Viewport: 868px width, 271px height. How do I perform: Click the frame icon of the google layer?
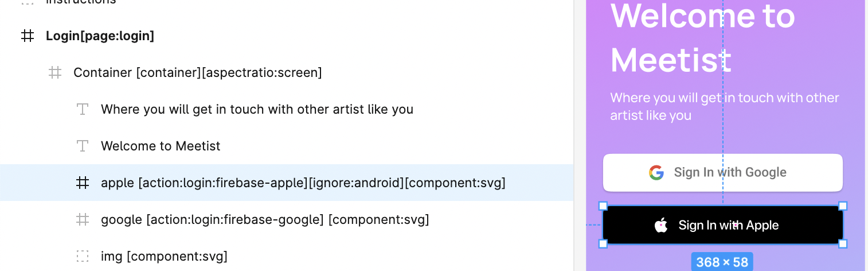[83, 219]
